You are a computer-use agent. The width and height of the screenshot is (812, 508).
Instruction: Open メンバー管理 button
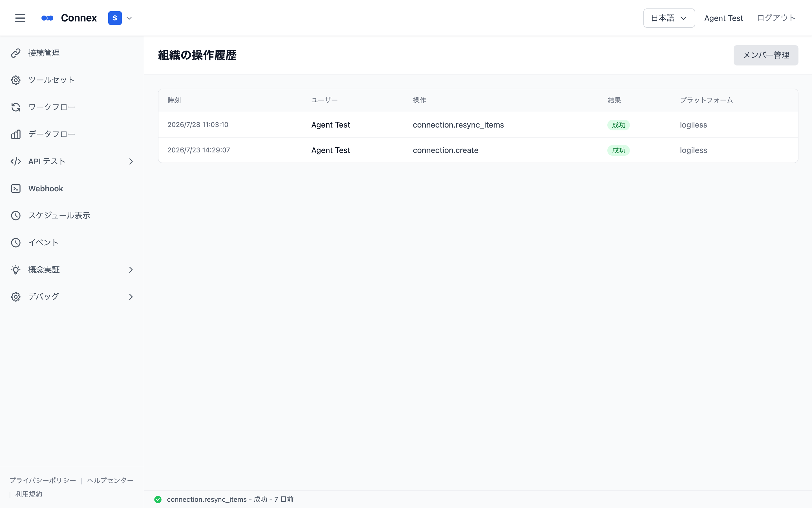click(766, 55)
